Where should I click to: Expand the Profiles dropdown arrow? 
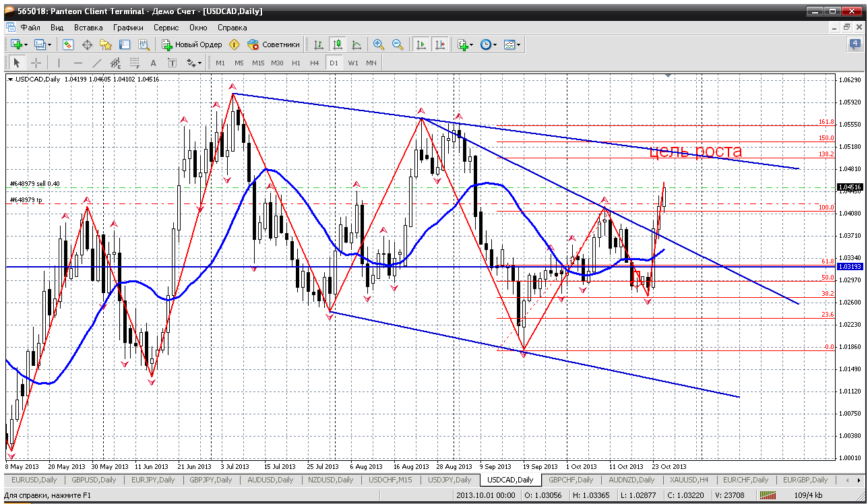pos(51,44)
